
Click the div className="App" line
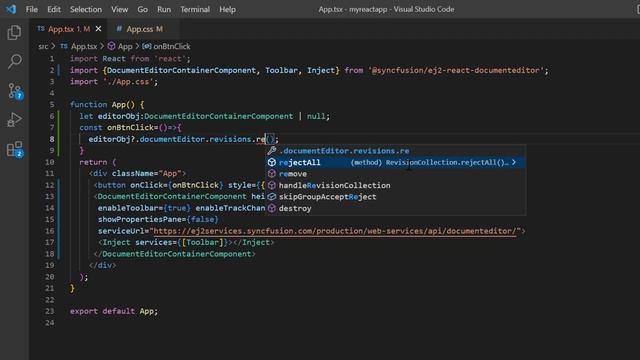click(x=137, y=173)
